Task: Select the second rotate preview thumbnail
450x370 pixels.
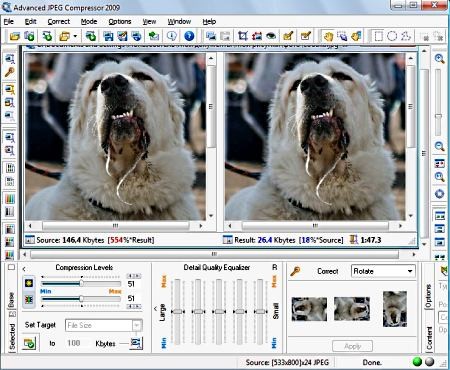Action: tap(352, 309)
